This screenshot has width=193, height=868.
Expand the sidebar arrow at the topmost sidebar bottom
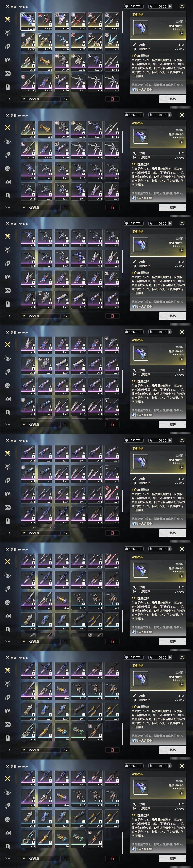[x=7, y=99]
